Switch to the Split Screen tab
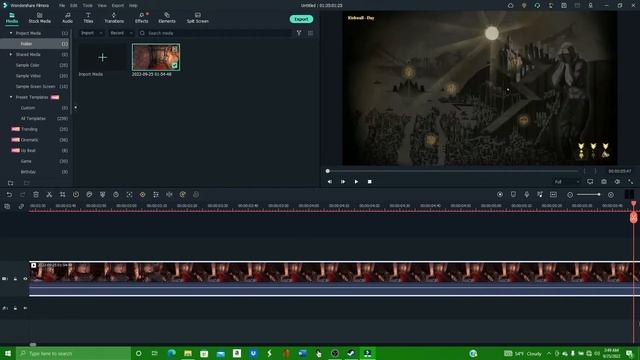Image resolution: width=640 pixels, height=360 pixels. (x=198, y=18)
